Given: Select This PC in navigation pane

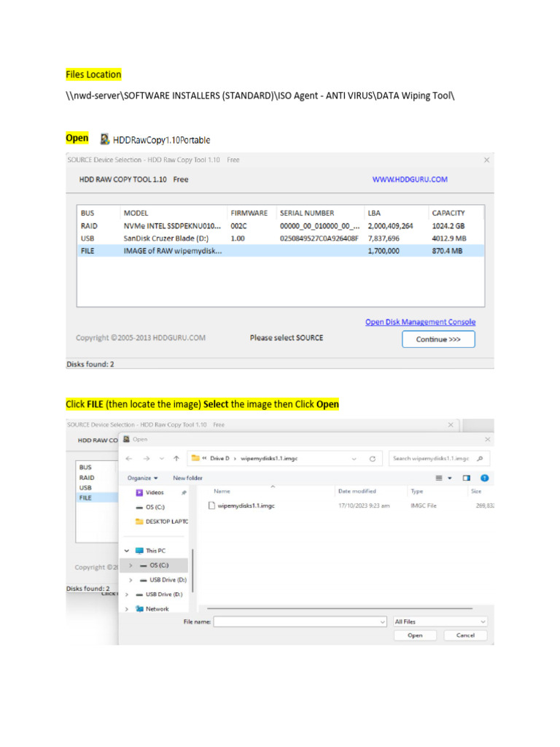Looking at the screenshot, I should click(156, 551).
